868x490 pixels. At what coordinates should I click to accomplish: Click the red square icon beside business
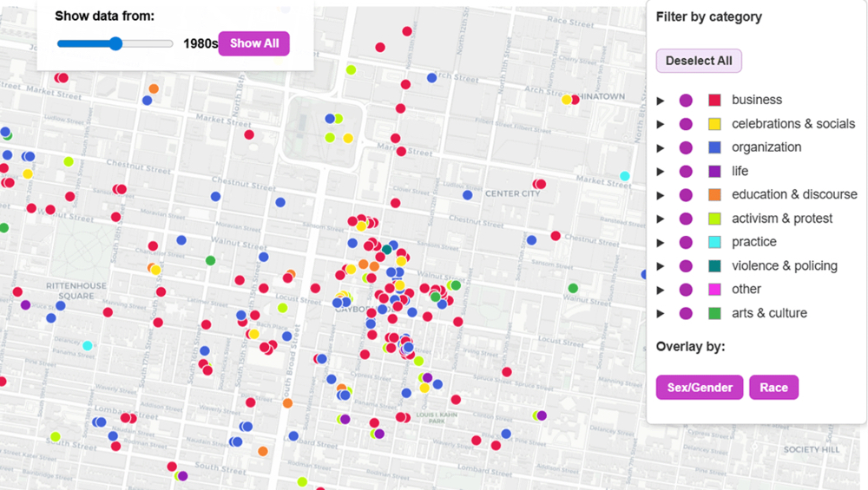tap(715, 101)
